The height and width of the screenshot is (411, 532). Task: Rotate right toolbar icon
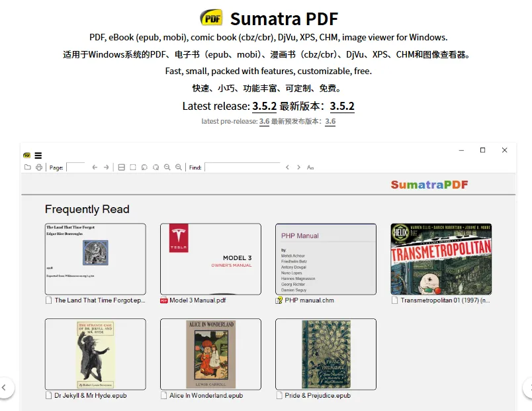tap(155, 167)
